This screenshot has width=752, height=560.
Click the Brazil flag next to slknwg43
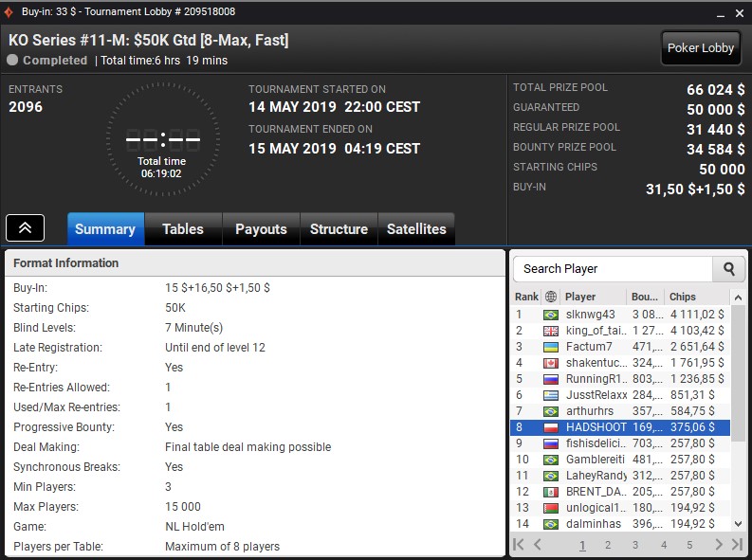(551, 315)
